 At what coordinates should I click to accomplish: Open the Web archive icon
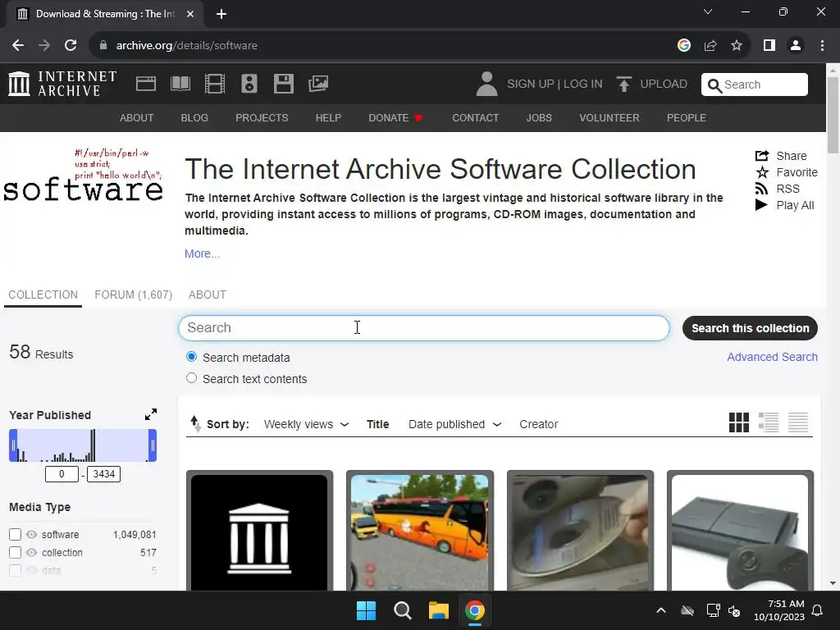coord(146,84)
